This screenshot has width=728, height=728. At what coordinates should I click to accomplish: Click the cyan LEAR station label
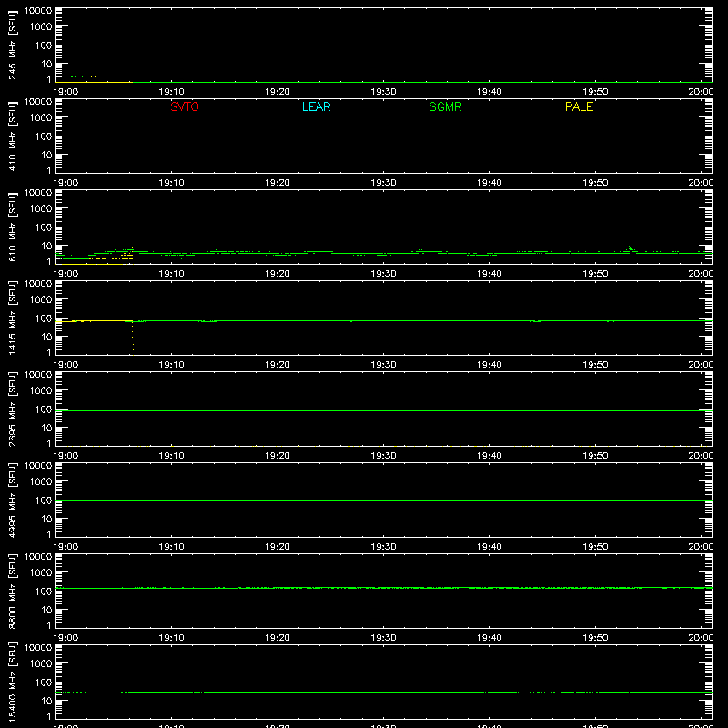(316, 106)
